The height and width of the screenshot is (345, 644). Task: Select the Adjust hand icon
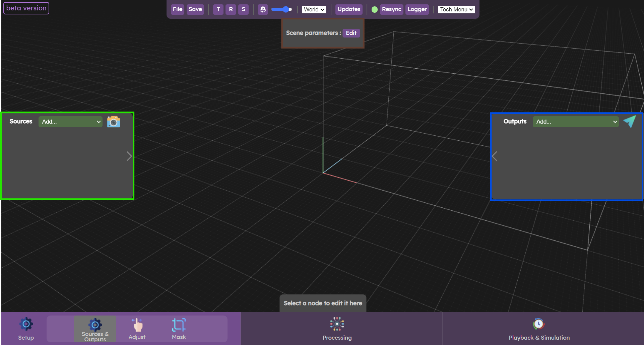pos(137,324)
